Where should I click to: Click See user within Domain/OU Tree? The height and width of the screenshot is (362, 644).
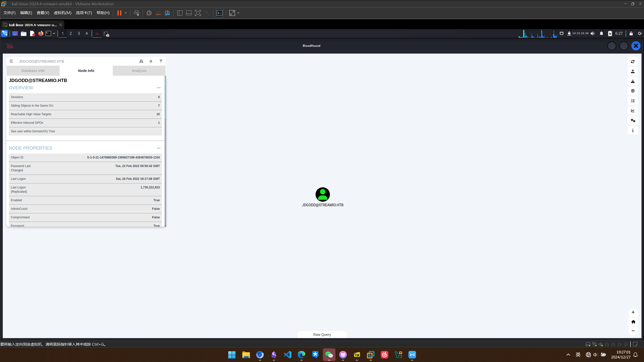(33, 131)
